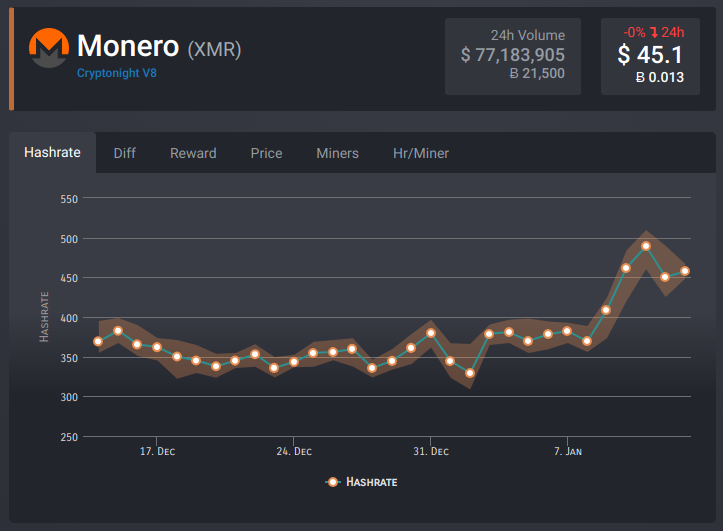Click the 24h Volume label

click(528, 35)
